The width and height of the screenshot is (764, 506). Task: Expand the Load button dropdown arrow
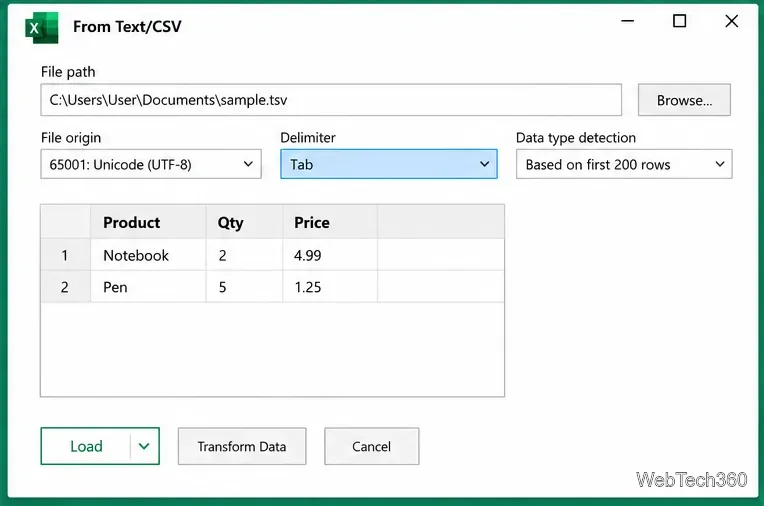coord(144,446)
